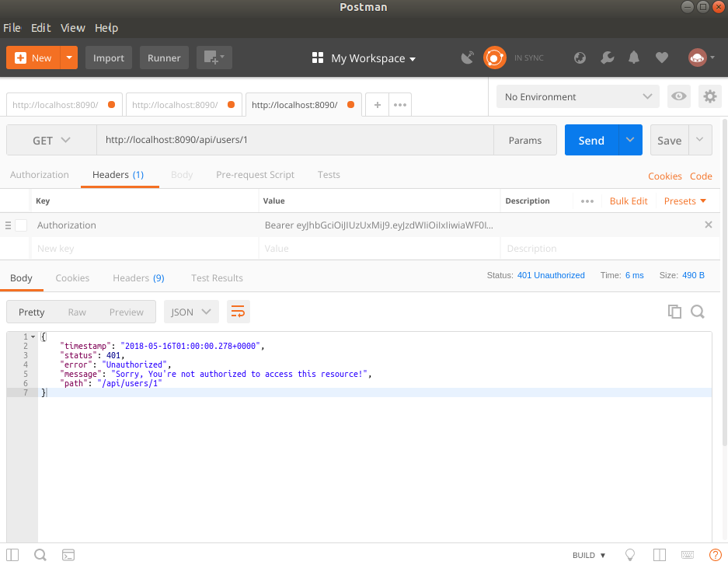The width and height of the screenshot is (728, 565).
Task: Open the Presets dropdown
Action: (684, 201)
